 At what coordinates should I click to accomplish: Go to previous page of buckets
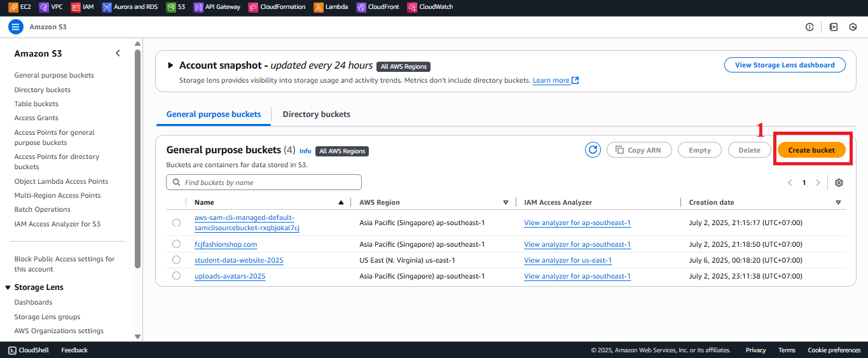coord(790,182)
